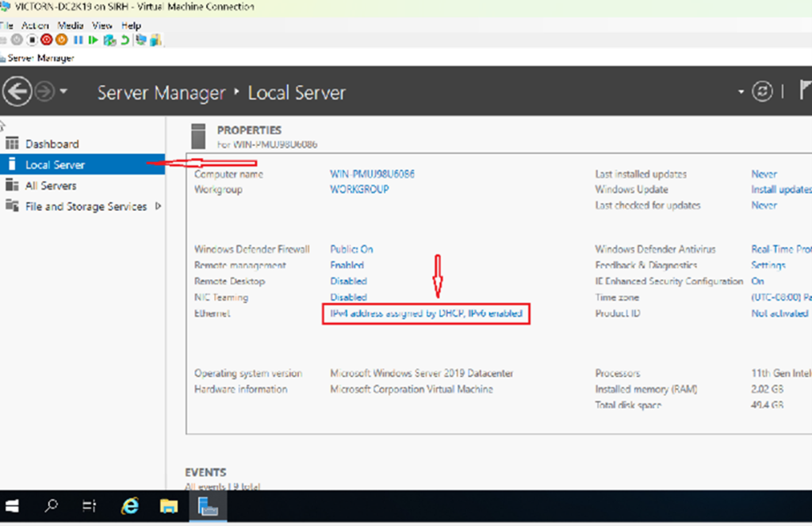Launch Internet Explorer from the taskbar
This screenshot has width=812, height=526.
(130, 506)
